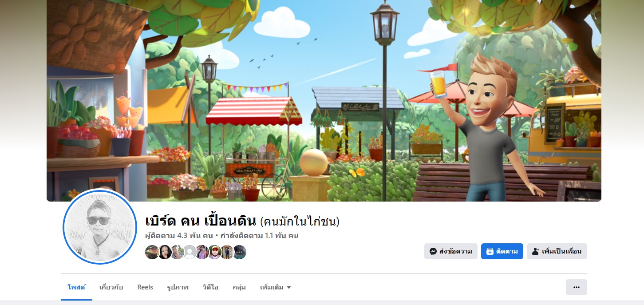Open the friend avatar showing three dots

point(239,252)
